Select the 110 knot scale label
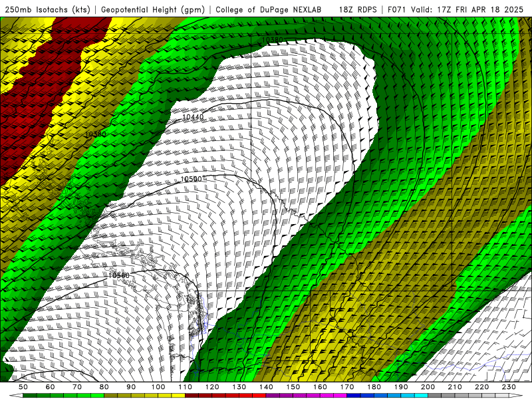 coord(186,387)
